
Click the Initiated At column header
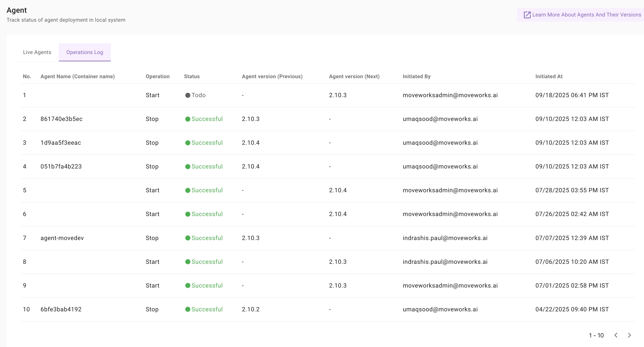[x=549, y=77]
